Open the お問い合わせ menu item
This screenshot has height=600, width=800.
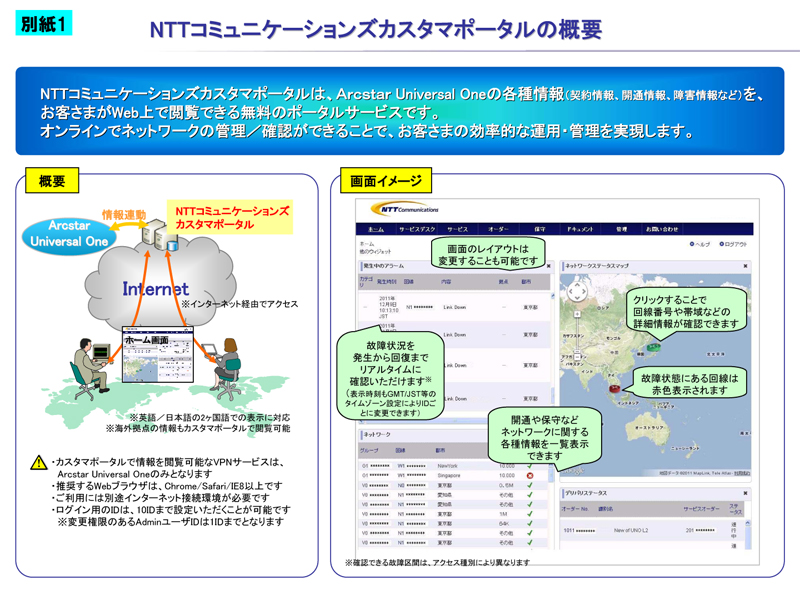[662, 230]
